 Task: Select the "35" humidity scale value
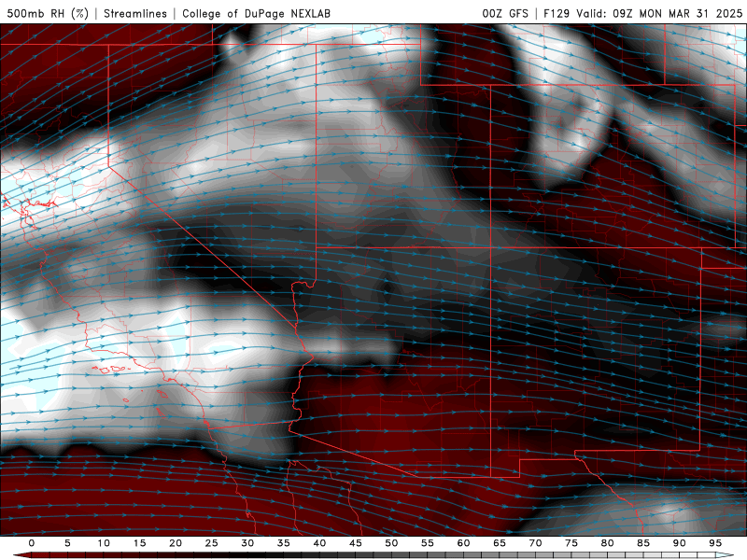click(284, 543)
